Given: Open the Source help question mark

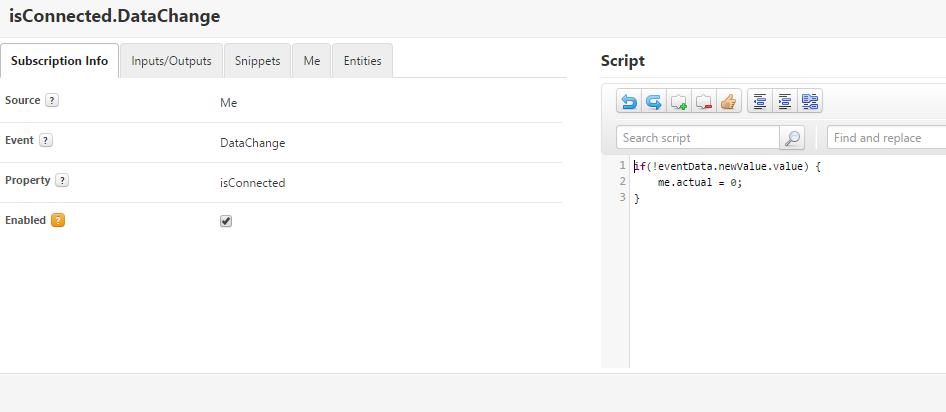Looking at the screenshot, I should 52,100.
